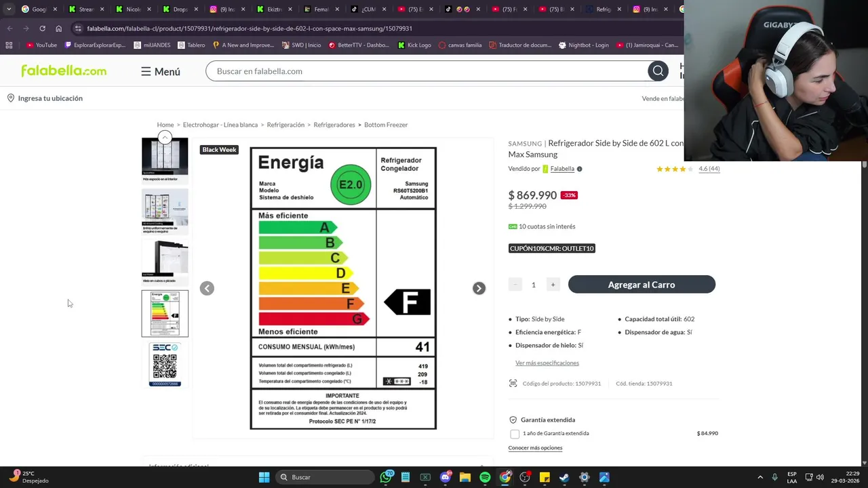The image size is (868, 488).
Task: Open the Windows Start button
Action: tap(264, 477)
